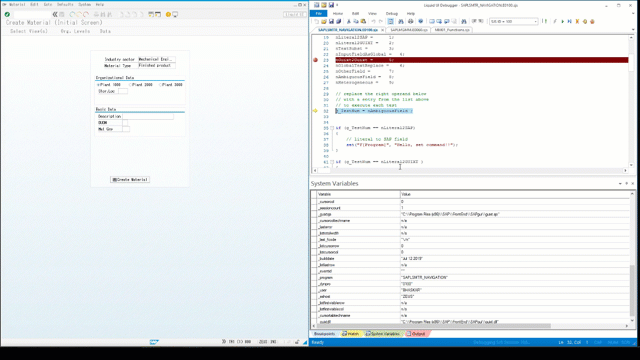Click the Paste icon in debugger toolbar

[363, 22]
